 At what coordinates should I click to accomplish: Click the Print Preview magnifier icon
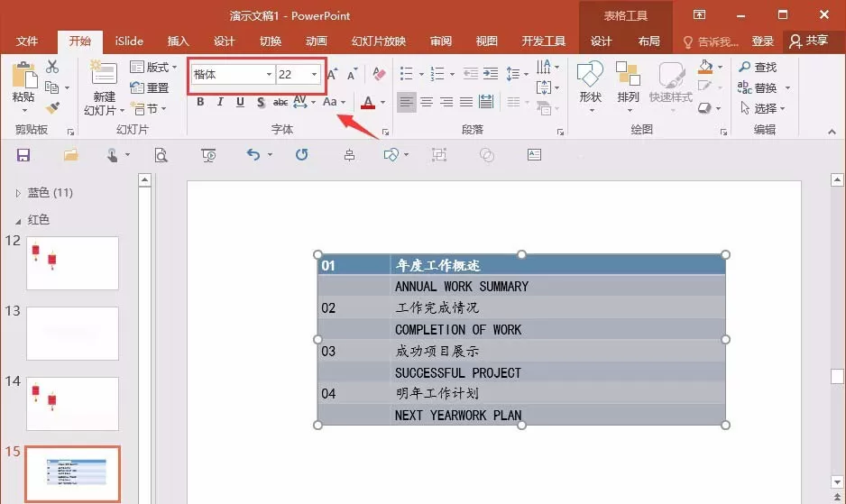[x=161, y=155]
